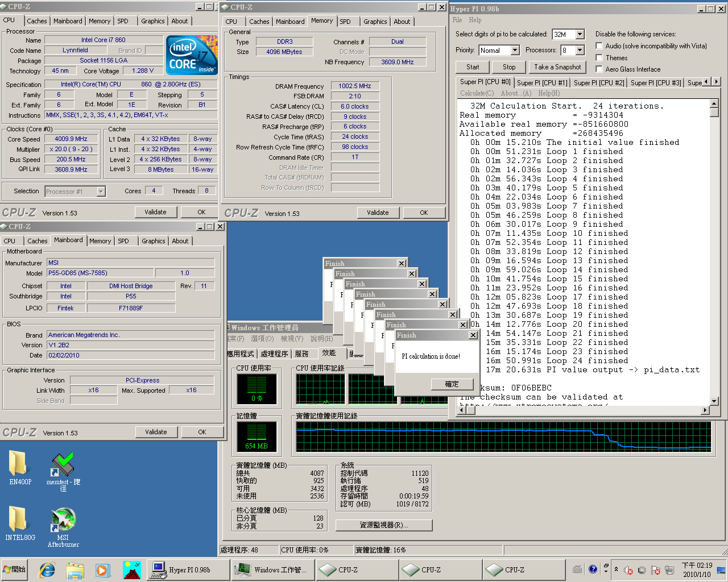Screen dimensions: 728x582
Task: Click the Mainboard model P55-GD85 field
Action: pos(100,273)
